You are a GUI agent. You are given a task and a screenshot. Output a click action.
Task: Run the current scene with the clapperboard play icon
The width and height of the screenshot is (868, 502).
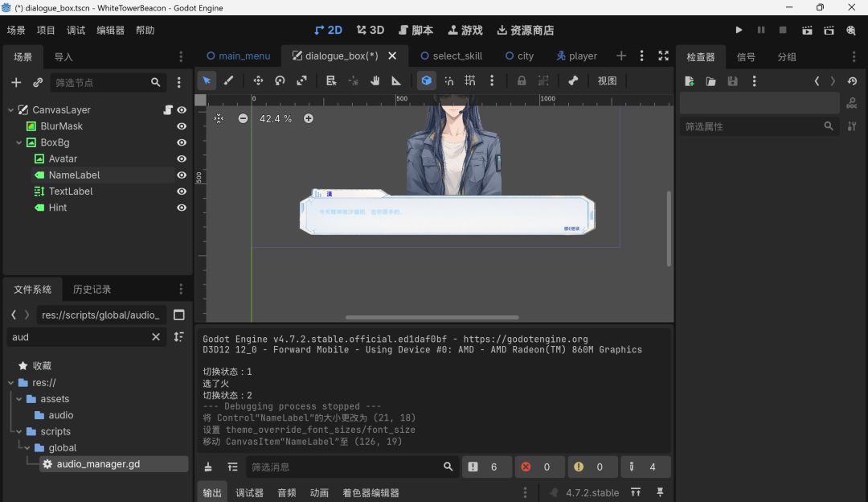click(807, 30)
